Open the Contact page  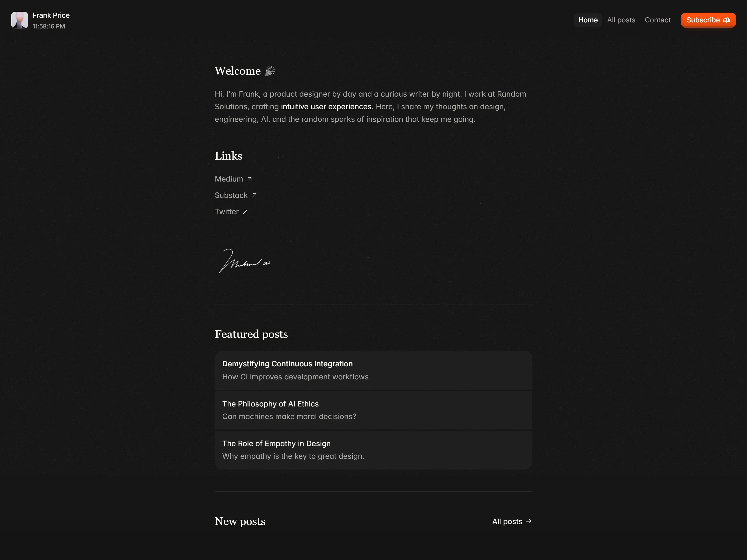coord(658,20)
